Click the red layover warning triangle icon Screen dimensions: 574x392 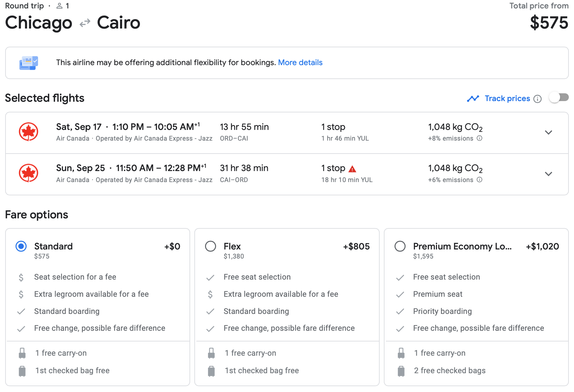click(x=352, y=169)
